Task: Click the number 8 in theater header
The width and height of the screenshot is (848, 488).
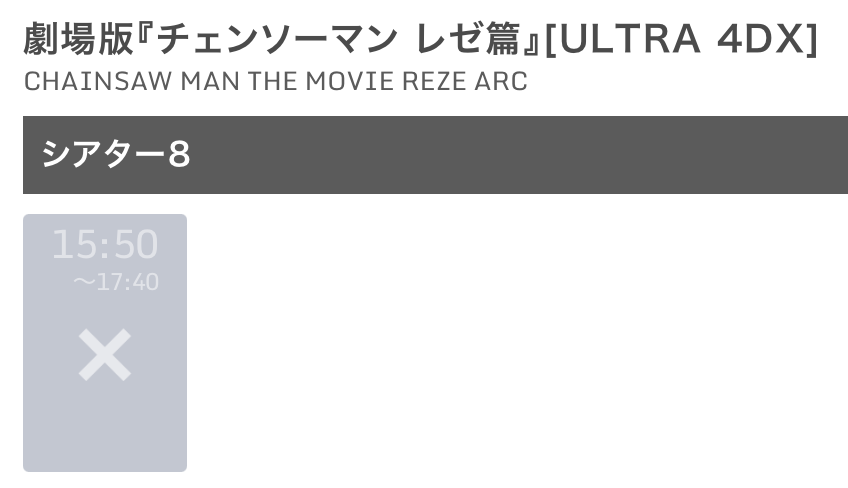Action: click(179, 155)
